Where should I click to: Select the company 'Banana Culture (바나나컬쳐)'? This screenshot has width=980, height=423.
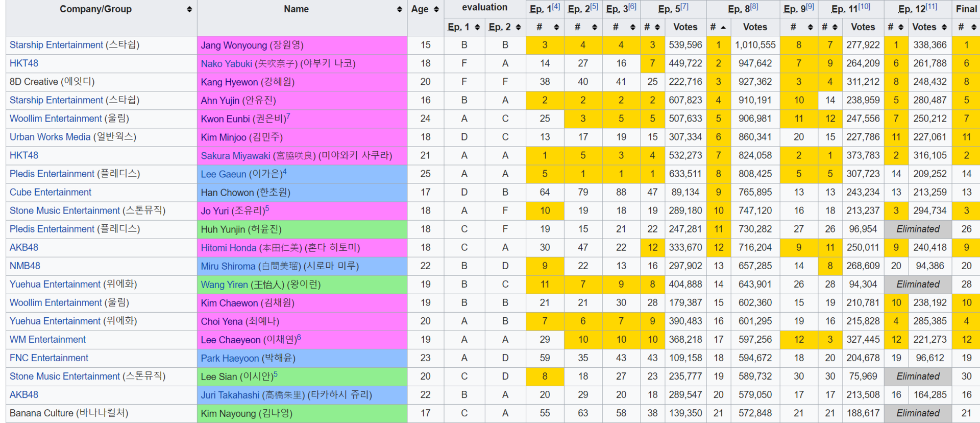[x=69, y=413]
